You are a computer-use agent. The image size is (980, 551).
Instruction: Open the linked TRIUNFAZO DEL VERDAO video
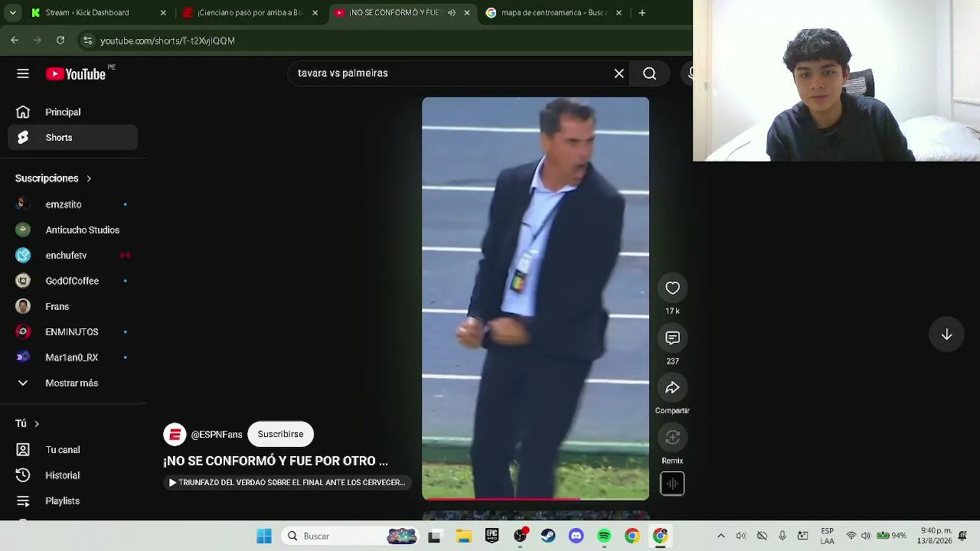287,483
